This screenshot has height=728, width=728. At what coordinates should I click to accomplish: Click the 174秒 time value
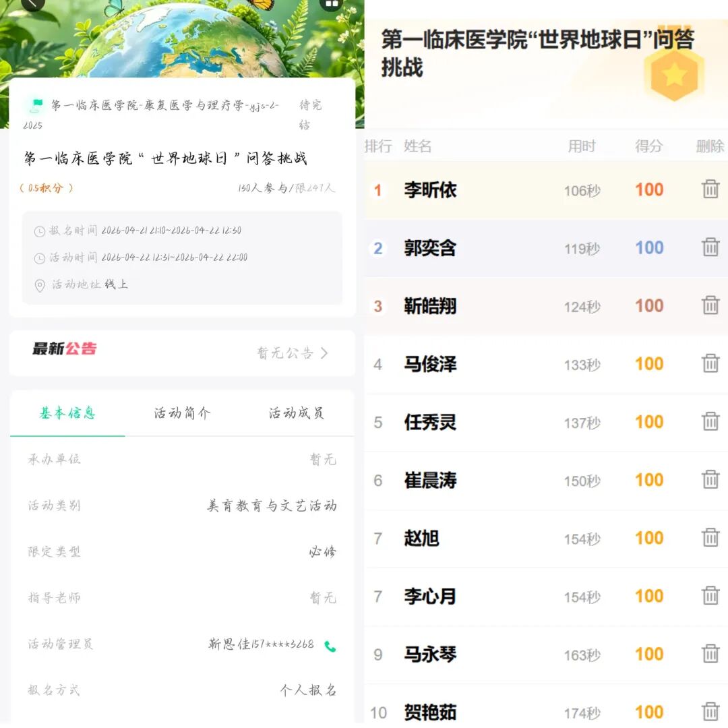582,713
